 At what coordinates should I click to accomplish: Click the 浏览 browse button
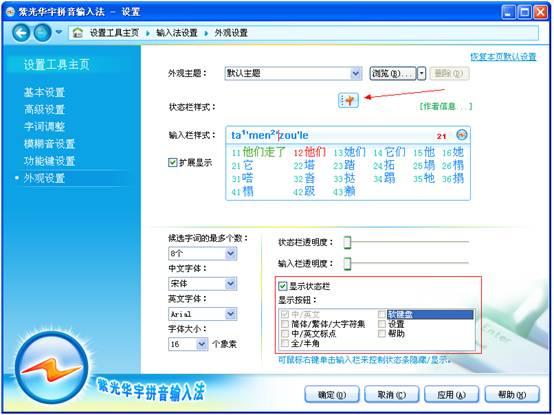tap(393, 73)
